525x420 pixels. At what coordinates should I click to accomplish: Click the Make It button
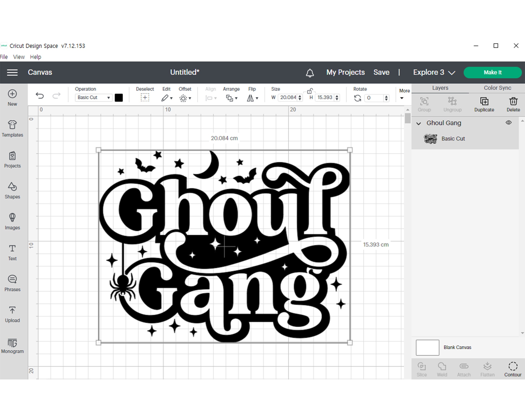[x=492, y=72]
